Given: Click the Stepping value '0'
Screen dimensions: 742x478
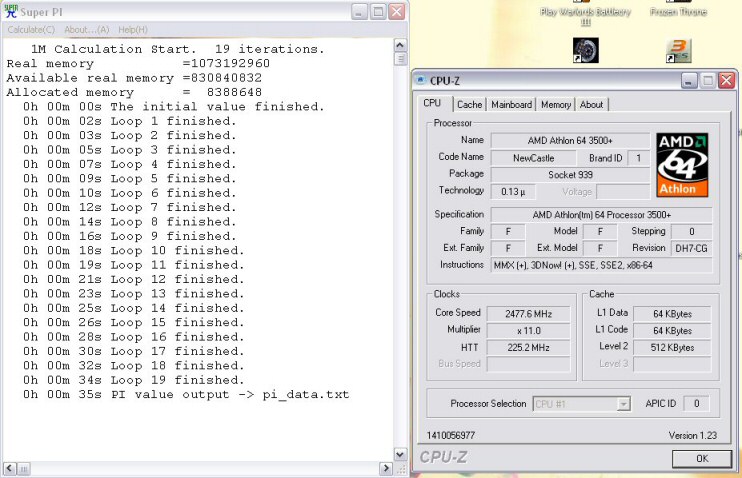Looking at the screenshot, I should (691, 232).
